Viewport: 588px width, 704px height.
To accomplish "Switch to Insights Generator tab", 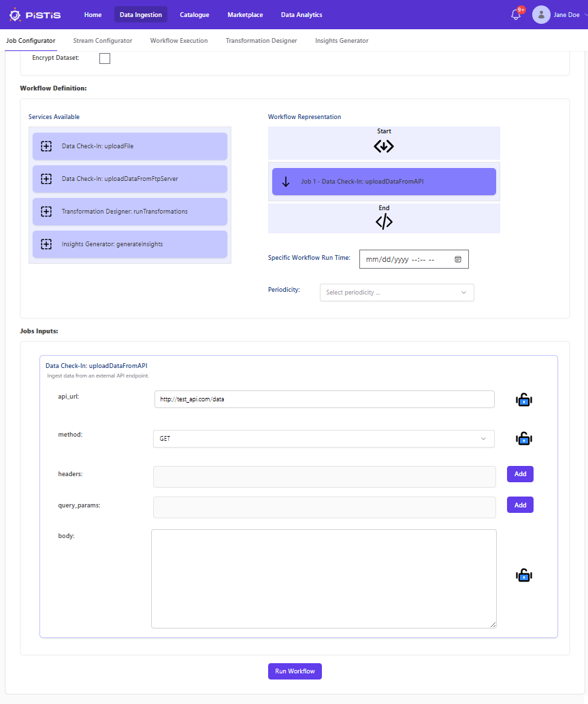I will coord(342,40).
